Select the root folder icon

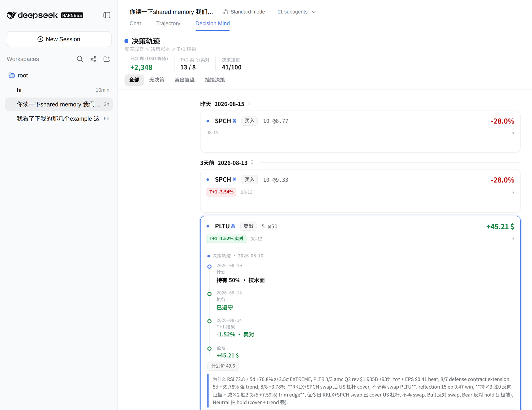point(12,75)
